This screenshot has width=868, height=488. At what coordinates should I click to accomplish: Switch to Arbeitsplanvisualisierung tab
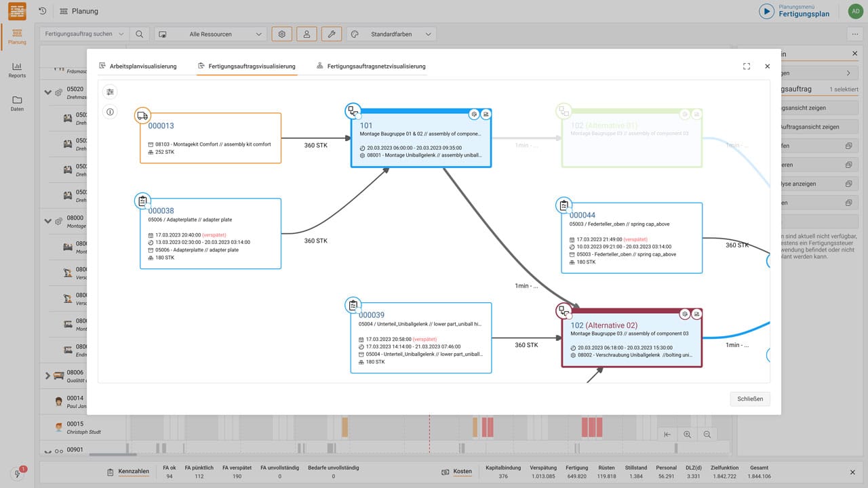pos(138,66)
